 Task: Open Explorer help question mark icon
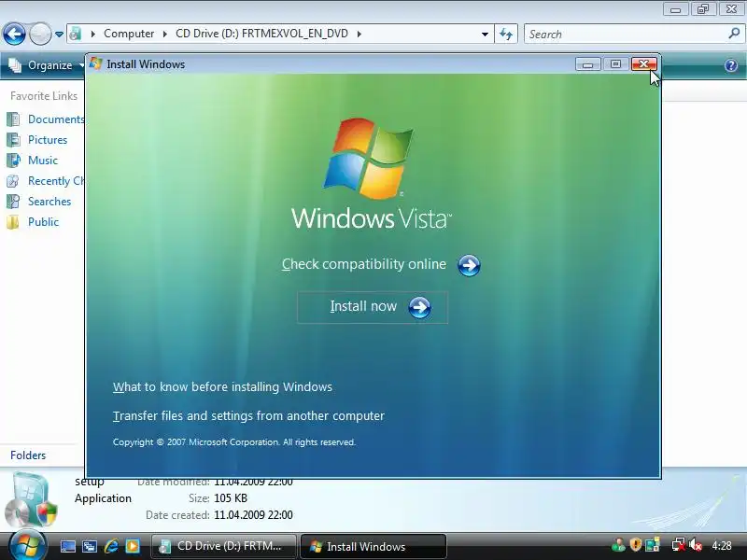tap(731, 65)
